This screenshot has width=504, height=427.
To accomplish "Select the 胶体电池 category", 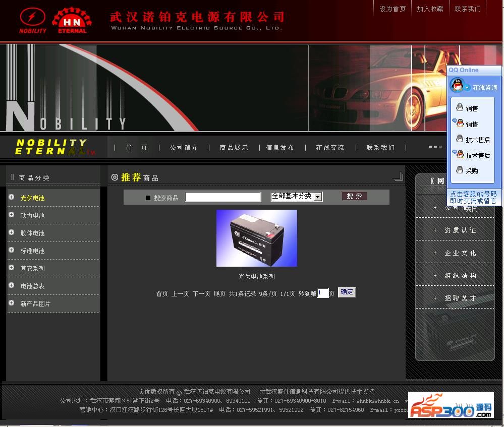I will (x=32, y=233).
